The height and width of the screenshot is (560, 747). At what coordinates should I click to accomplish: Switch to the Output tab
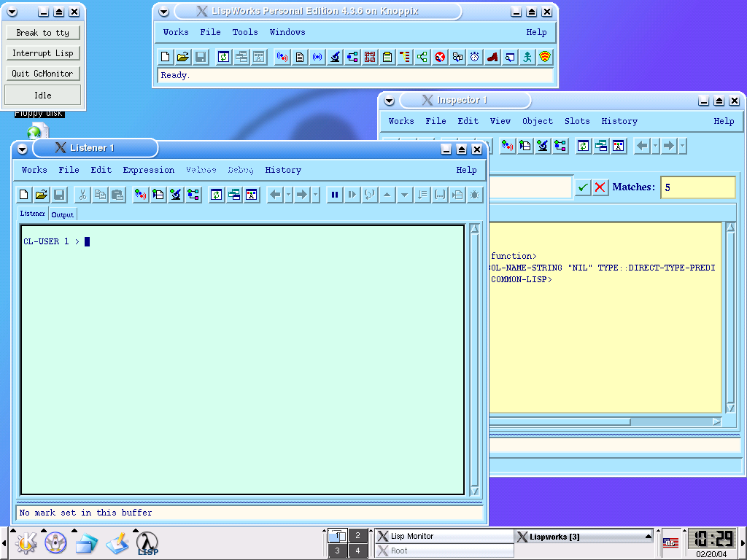tap(62, 214)
